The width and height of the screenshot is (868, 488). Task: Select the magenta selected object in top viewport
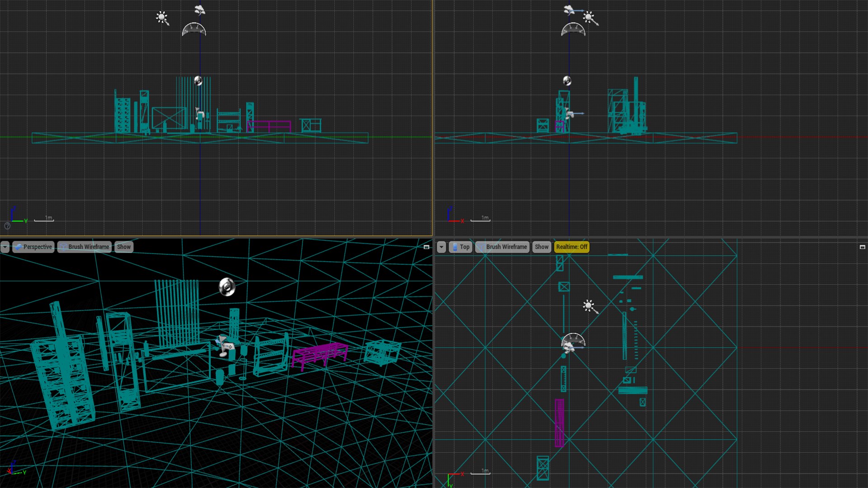(559, 423)
